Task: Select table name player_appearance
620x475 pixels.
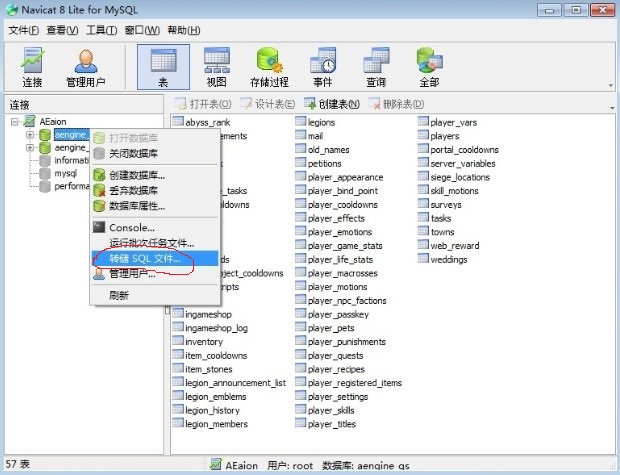Action: [346, 177]
